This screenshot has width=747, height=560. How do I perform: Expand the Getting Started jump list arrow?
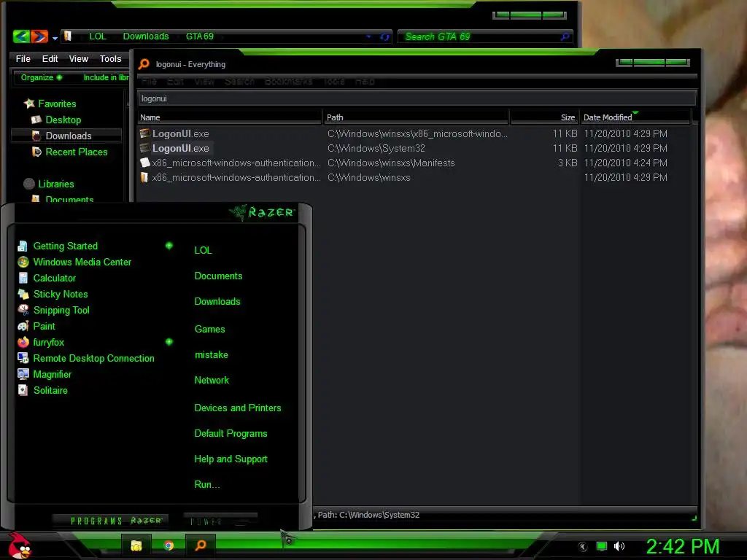click(x=169, y=246)
